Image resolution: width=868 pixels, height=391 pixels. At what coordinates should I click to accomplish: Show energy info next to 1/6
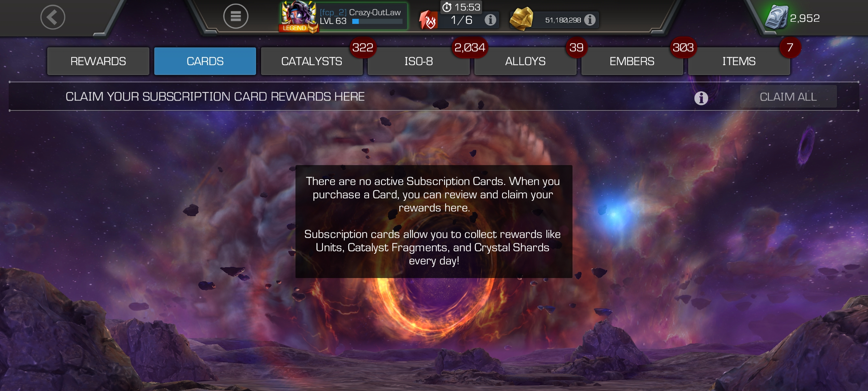(x=490, y=20)
